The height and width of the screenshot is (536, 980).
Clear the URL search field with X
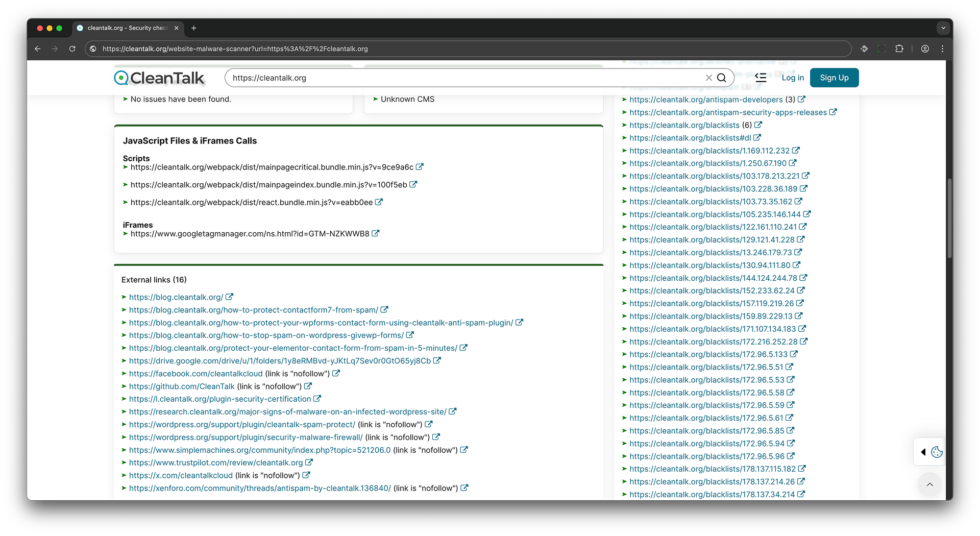[x=708, y=78]
